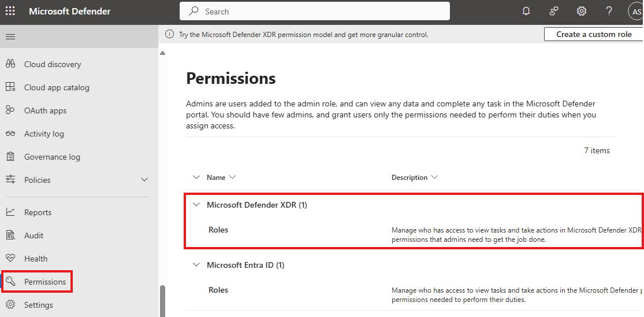Click the search magnifier icon
Image resolution: width=644 pixels, height=317 pixels.
(194, 12)
